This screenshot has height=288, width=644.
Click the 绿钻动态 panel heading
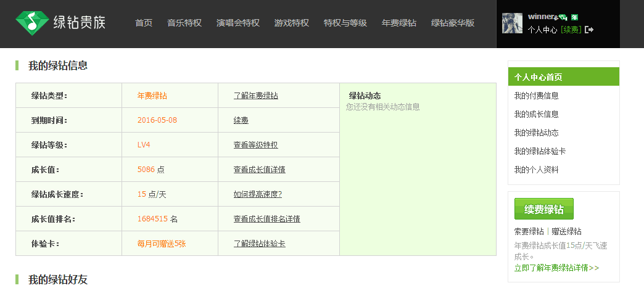coord(365,96)
